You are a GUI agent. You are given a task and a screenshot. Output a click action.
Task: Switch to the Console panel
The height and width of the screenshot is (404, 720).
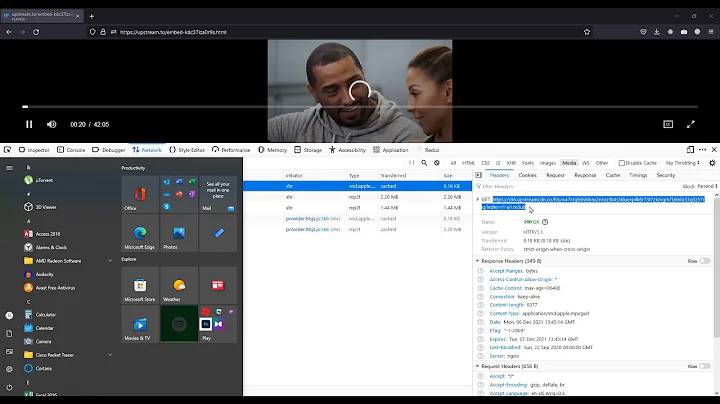click(x=71, y=150)
